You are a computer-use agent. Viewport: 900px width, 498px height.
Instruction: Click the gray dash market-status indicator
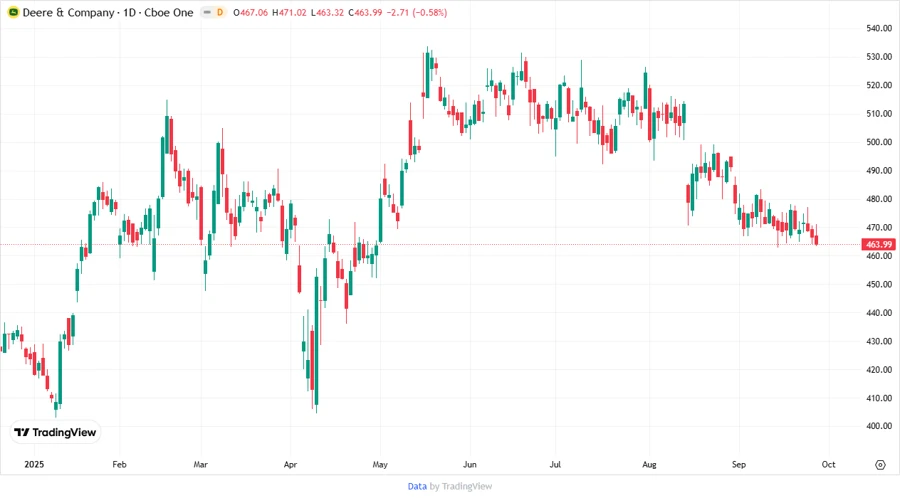[x=207, y=12]
